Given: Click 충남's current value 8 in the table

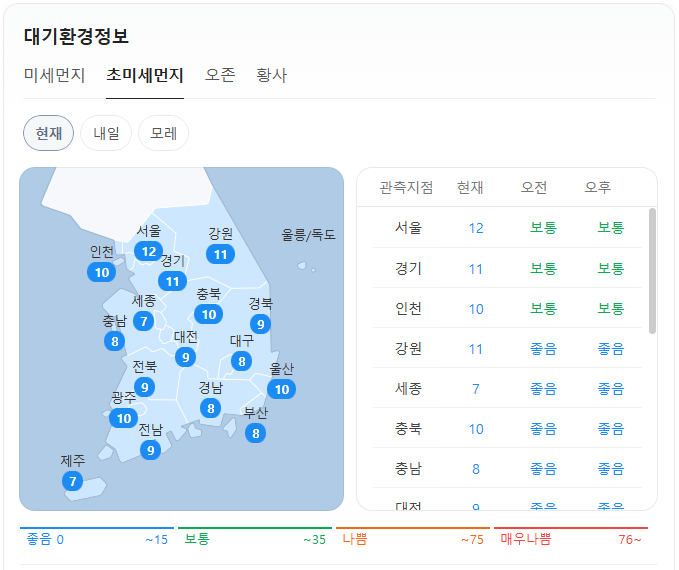Looking at the screenshot, I should pyautogui.click(x=476, y=469).
